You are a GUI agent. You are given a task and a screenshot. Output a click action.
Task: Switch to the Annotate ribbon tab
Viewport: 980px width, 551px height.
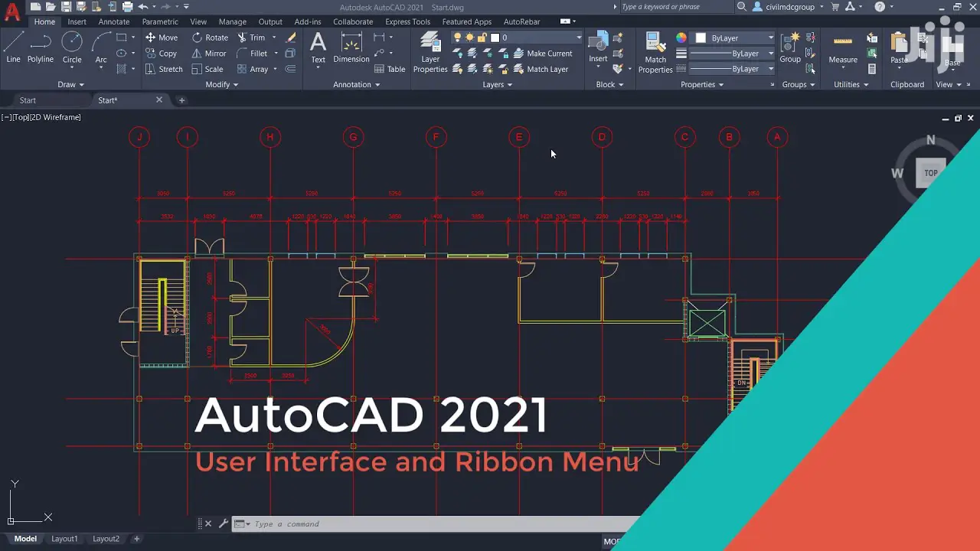click(x=114, y=21)
